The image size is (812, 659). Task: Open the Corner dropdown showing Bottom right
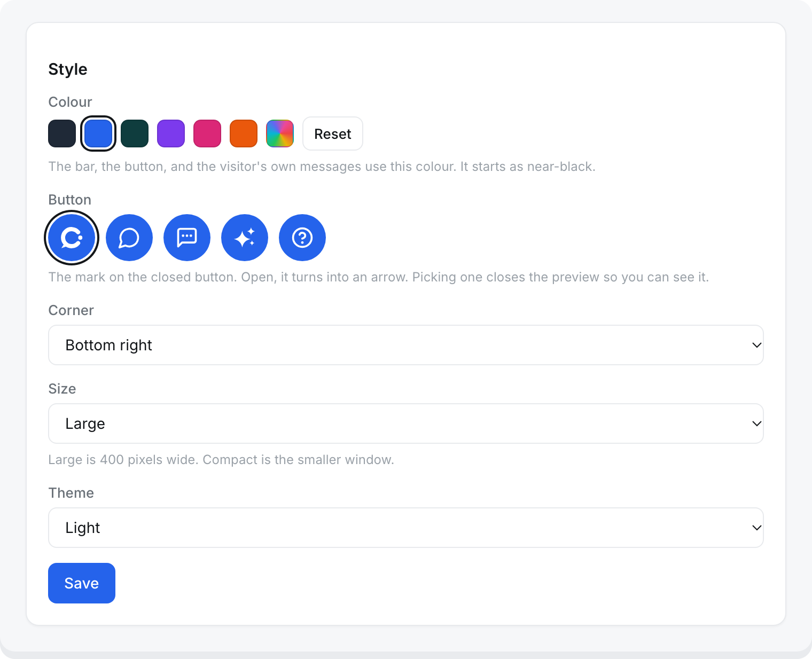click(406, 345)
